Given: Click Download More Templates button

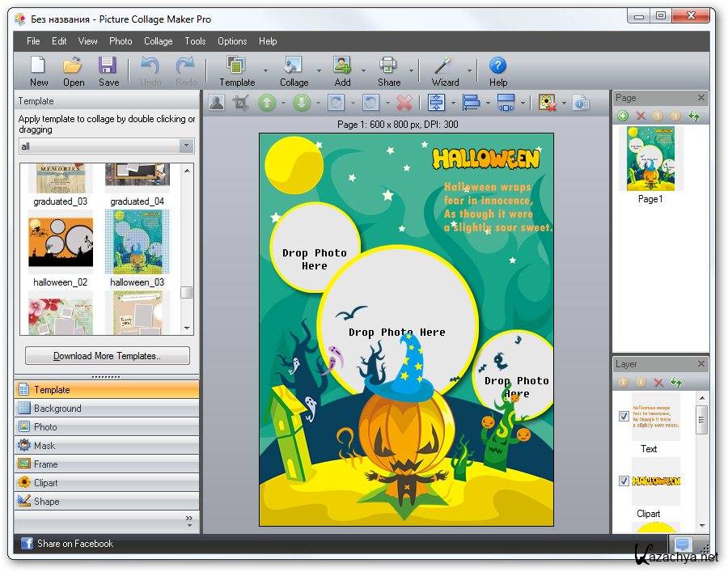Looking at the screenshot, I should [108, 356].
